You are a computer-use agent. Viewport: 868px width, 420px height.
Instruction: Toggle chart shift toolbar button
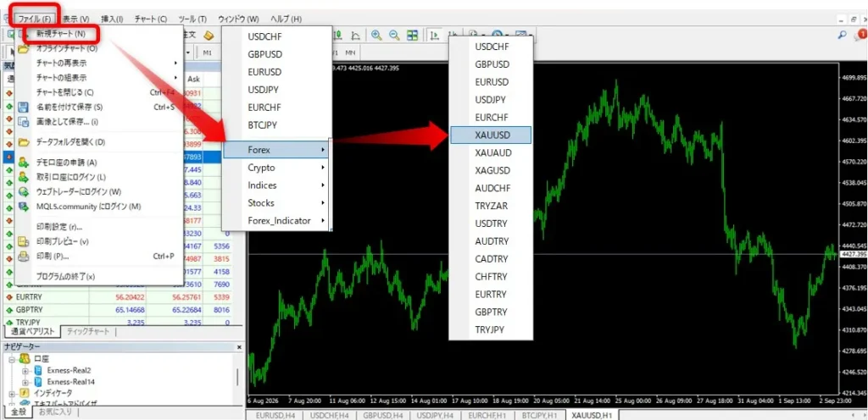coord(453,36)
